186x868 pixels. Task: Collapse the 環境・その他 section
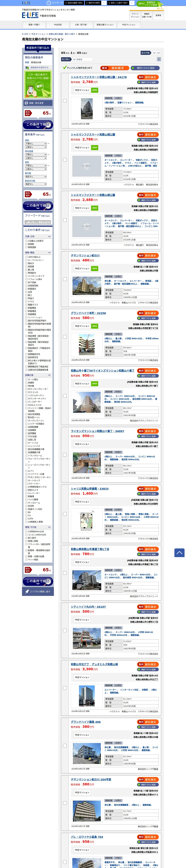tap(38, 527)
